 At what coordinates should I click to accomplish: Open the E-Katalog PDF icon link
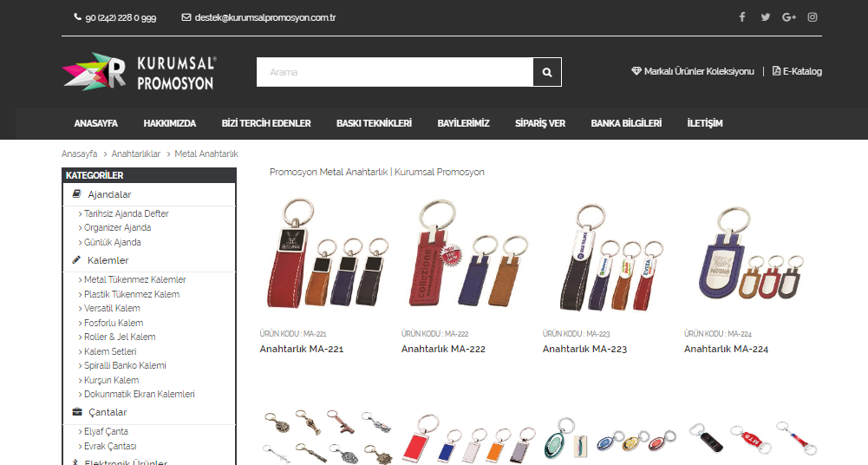coord(776,71)
